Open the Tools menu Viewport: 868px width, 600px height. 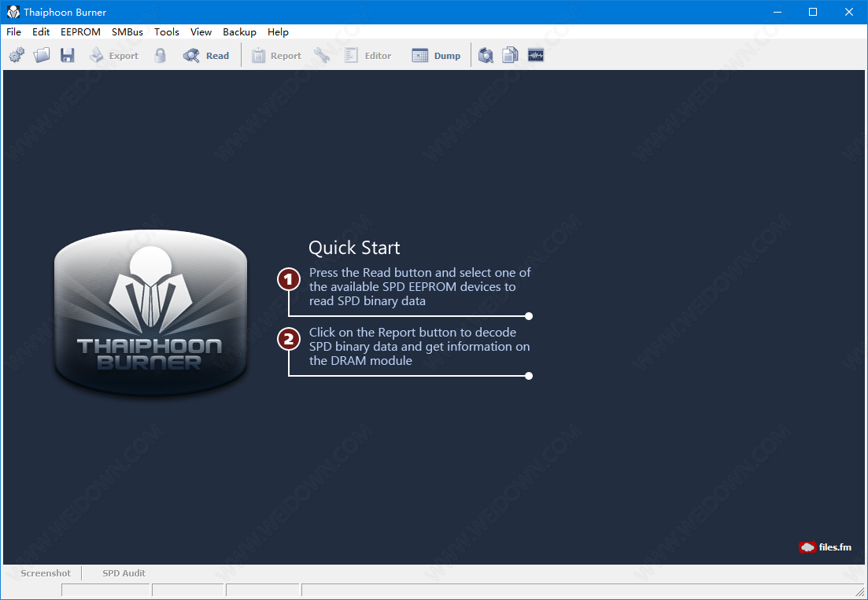tap(167, 32)
